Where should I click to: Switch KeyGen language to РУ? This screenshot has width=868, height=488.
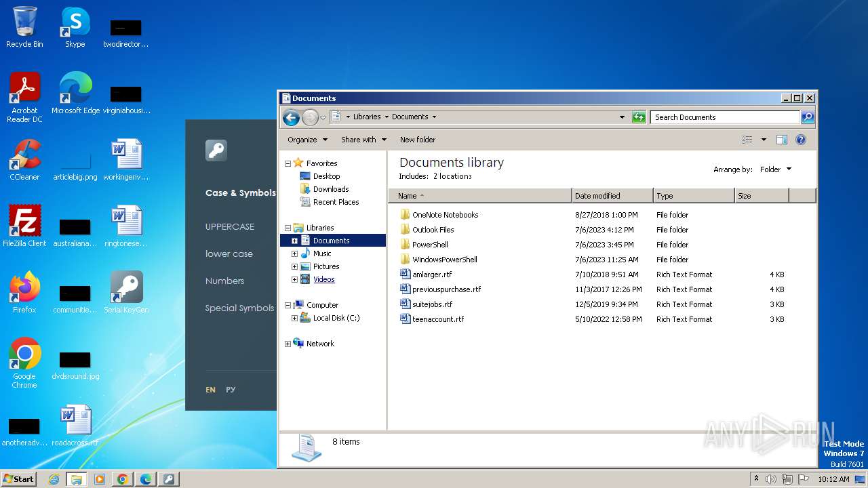231,390
